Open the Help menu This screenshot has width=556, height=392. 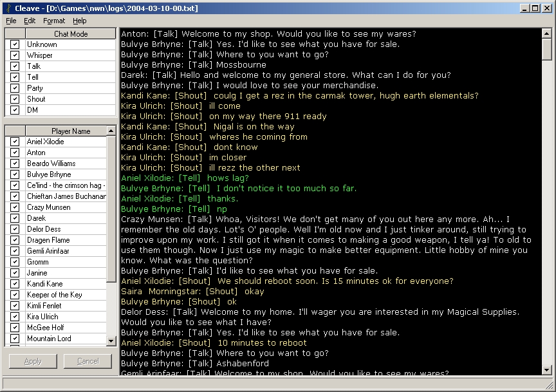(x=79, y=21)
